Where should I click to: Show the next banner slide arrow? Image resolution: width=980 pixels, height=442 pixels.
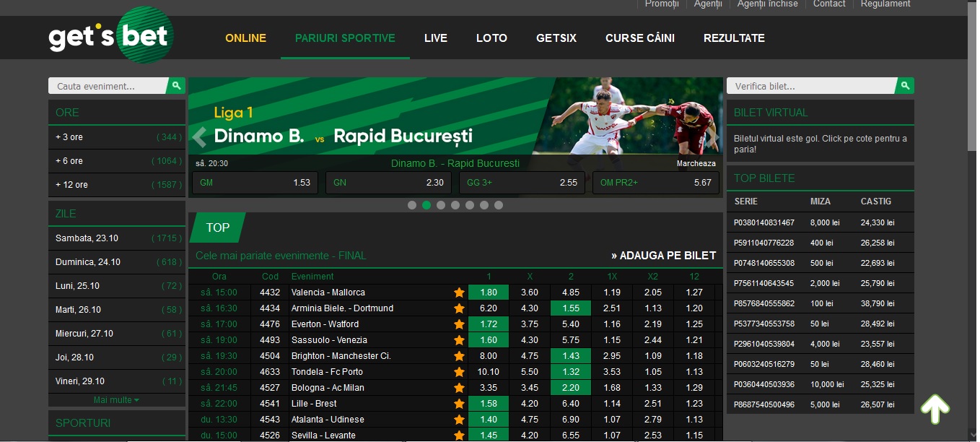[713, 136]
